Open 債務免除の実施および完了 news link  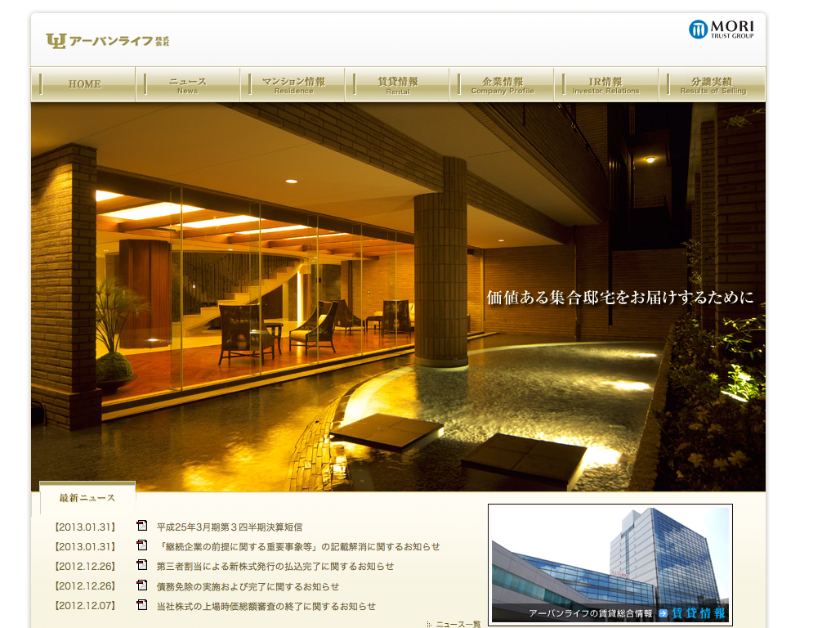(x=248, y=587)
